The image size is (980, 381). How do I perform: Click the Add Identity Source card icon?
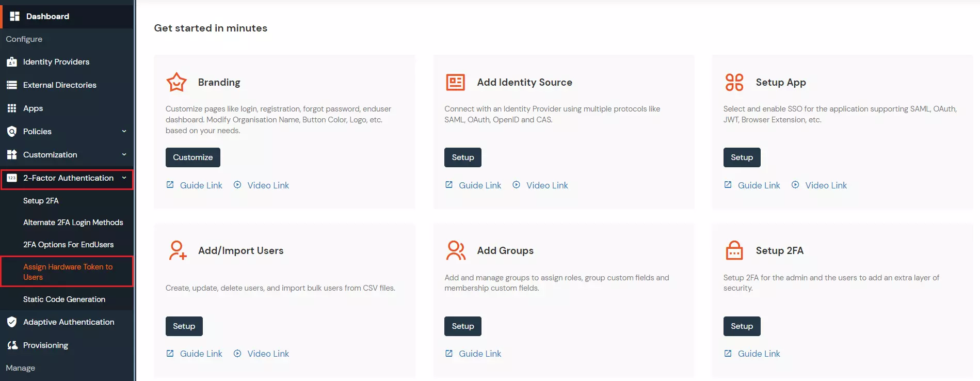455,82
